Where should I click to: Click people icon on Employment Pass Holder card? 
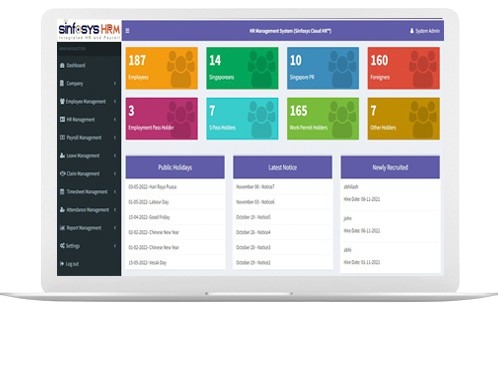coord(180,119)
